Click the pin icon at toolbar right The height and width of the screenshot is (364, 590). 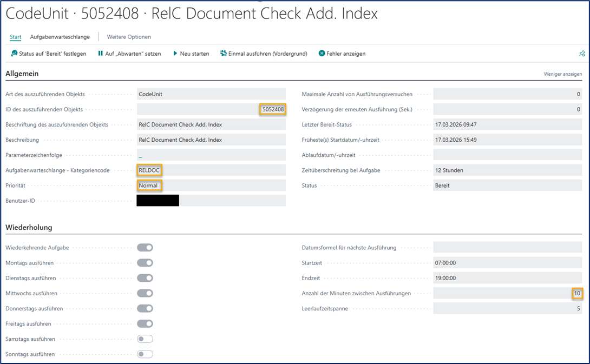pos(582,54)
